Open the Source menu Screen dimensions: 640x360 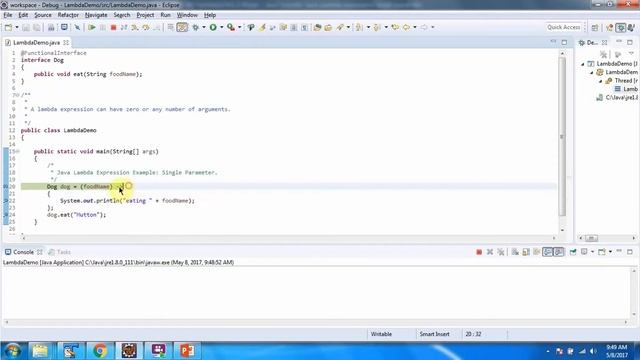[x=42, y=15]
